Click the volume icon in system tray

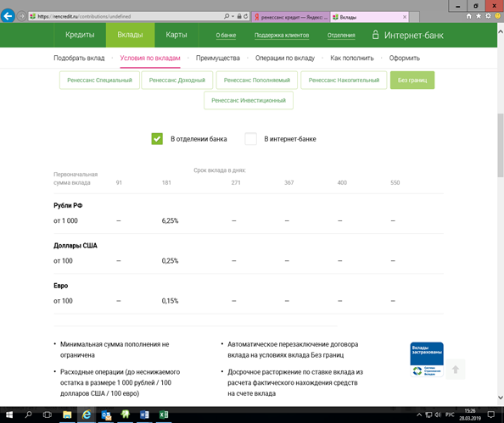(x=438, y=415)
